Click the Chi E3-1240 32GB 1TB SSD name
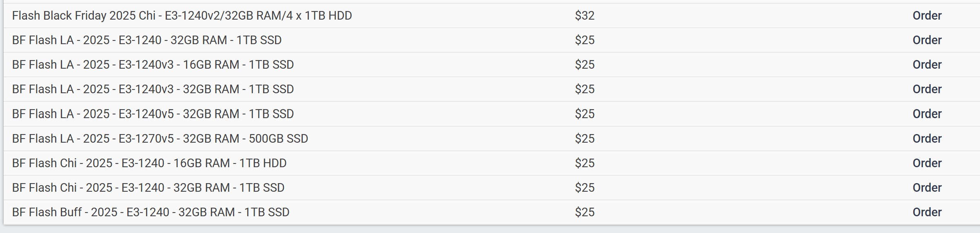 click(x=148, y=188)
